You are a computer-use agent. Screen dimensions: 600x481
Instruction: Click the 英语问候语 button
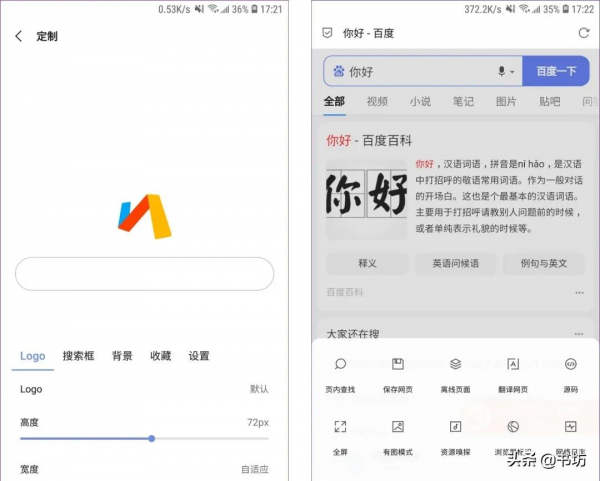456,263
